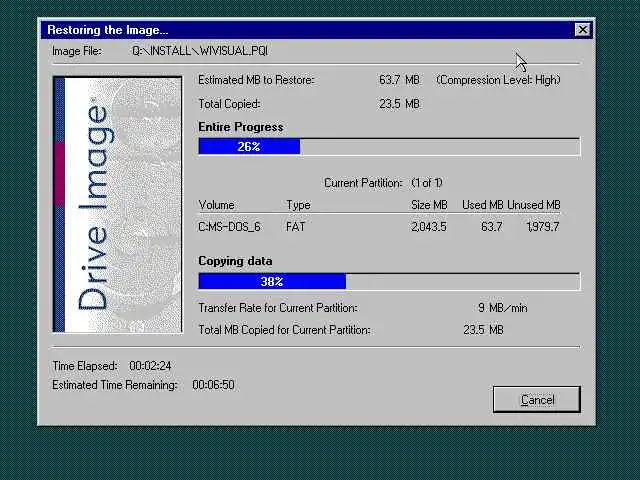The image size is (640, 480).
Task: Click the '(Compression Level: High)' text
Action: pyautogui.click(x=498, y=80)
